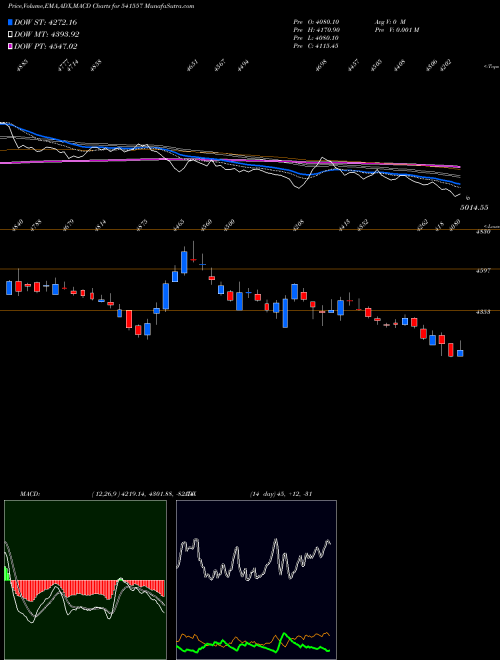This screenshot has width=500, height=660.
Task: Click the 'Pre V: 0.001 M' volume text
Action: pyautogui.click(x=396, y=30)
